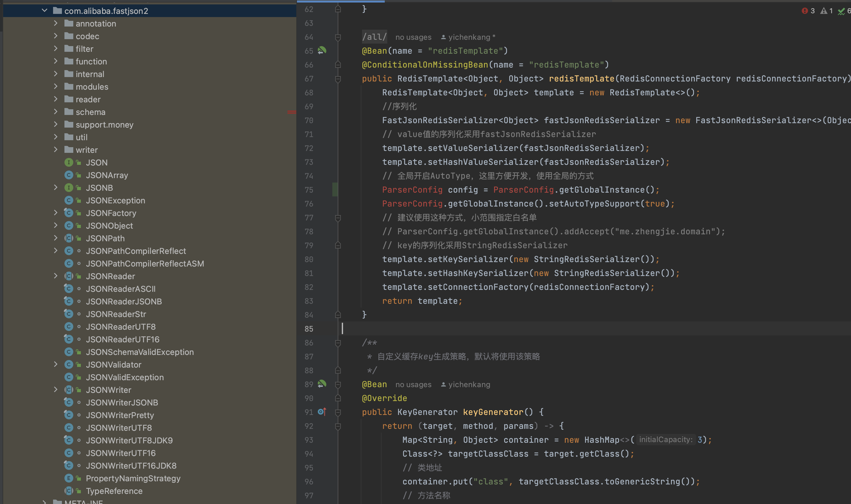This screenshot has width=851, height=504.
Task: Collapse the keyGenerator method using fold arrow
Action: click(338, 412)
